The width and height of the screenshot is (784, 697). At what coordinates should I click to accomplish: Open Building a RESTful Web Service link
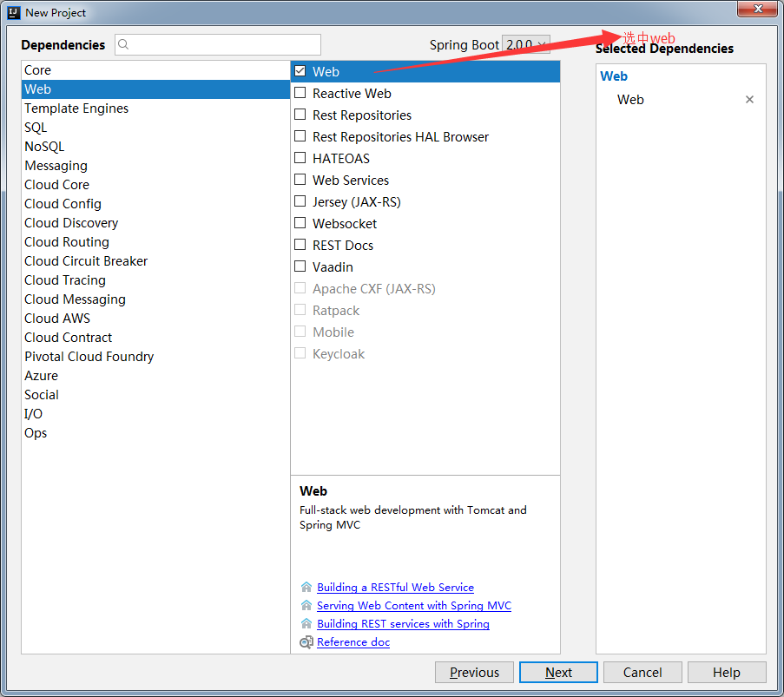(396, 588)
